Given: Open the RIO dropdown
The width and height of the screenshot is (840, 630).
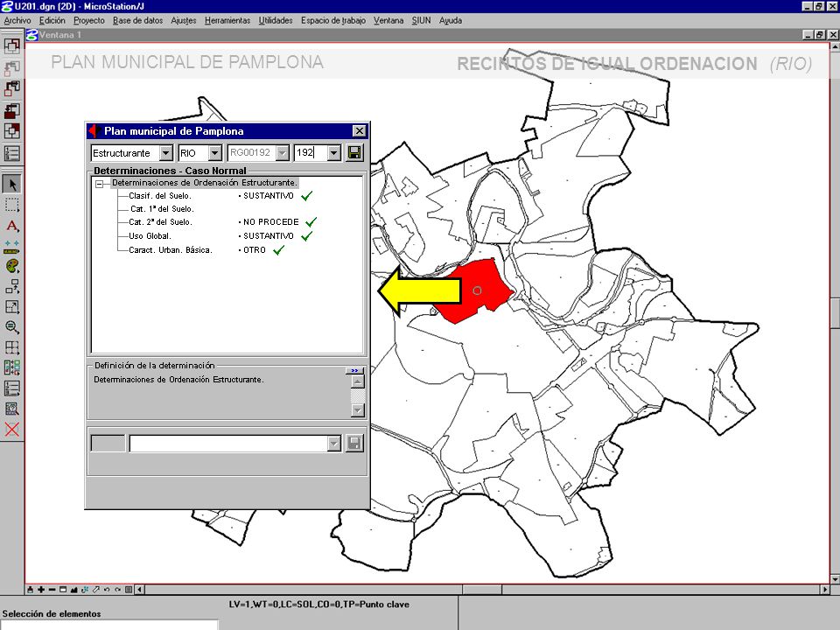Looking at the screenshot, I should point(215,153).
